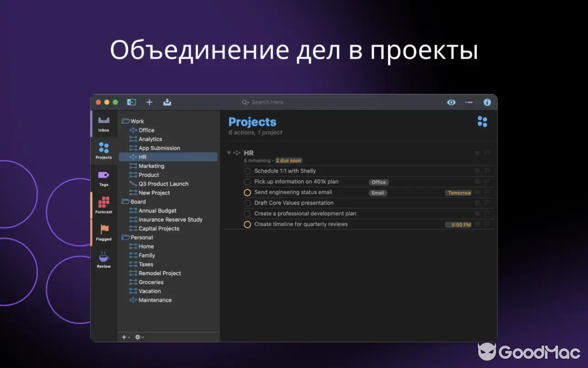The image size is (588, 368).
Task: Switch to the Flagged perspective
Action: tap(103, 231)
